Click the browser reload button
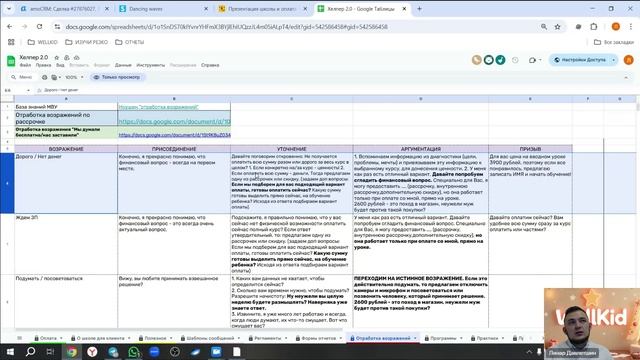This screenshot has width=640, height=360. [x=39, y=27]
